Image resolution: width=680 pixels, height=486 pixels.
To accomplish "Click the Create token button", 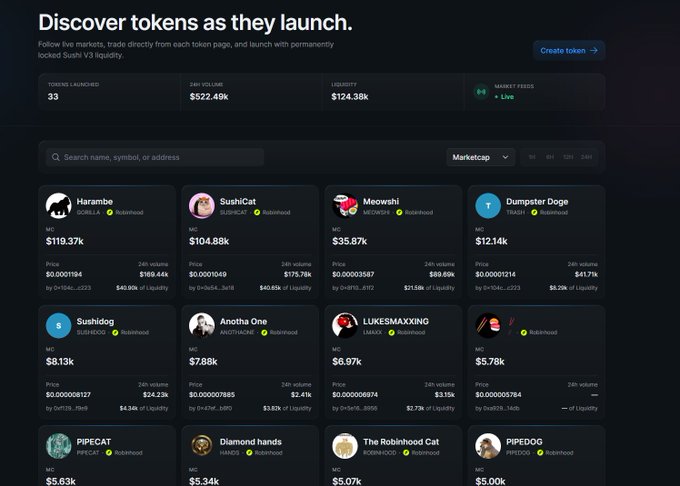I will (569, 50).
